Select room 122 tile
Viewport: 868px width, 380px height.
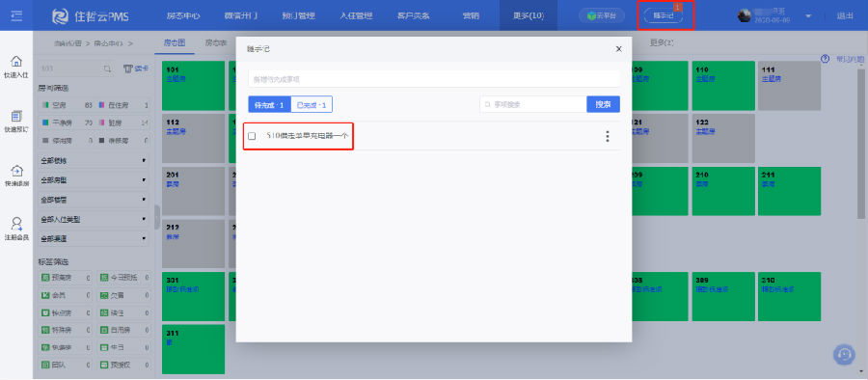click(x=723, y=139)
